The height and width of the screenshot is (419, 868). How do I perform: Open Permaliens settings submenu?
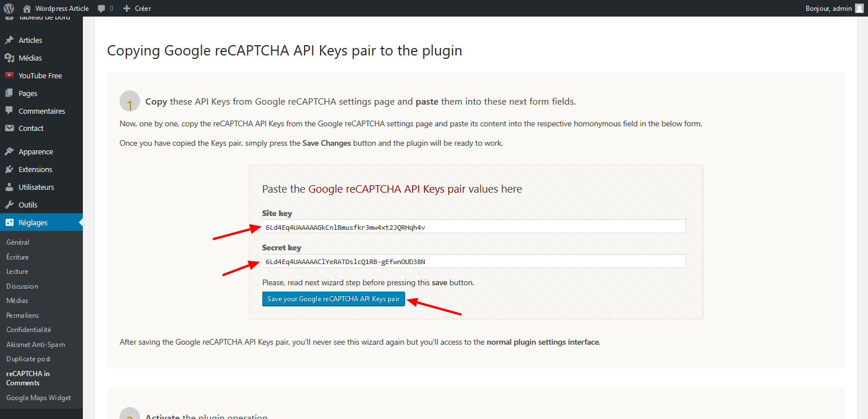[x=23, y=316]
